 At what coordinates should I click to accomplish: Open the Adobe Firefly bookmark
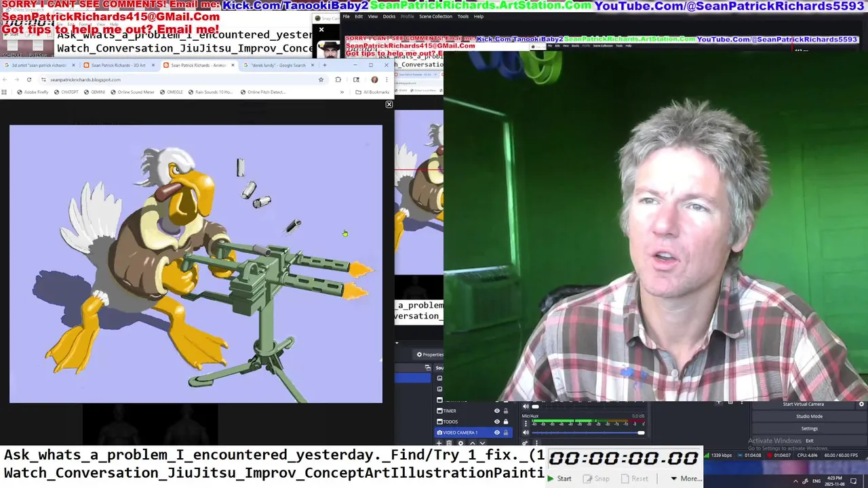(x=33, y=92)
